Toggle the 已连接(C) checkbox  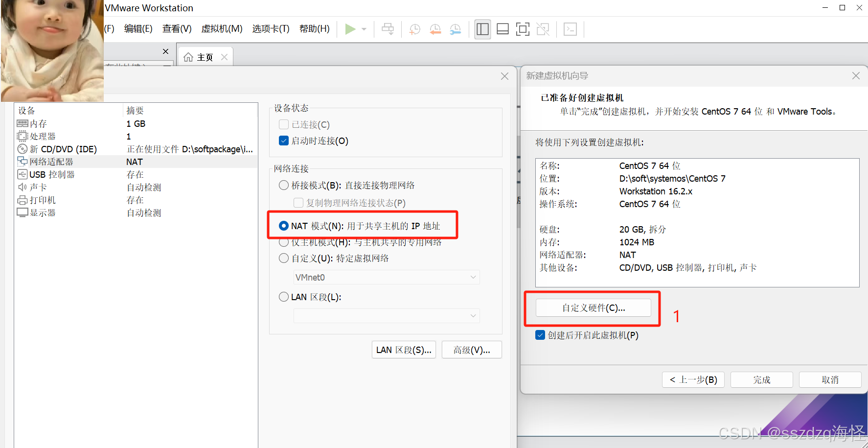click(284, 124)
